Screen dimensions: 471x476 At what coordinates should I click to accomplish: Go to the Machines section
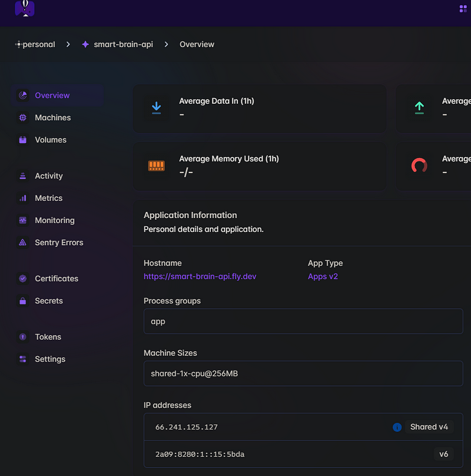[58, 117]
